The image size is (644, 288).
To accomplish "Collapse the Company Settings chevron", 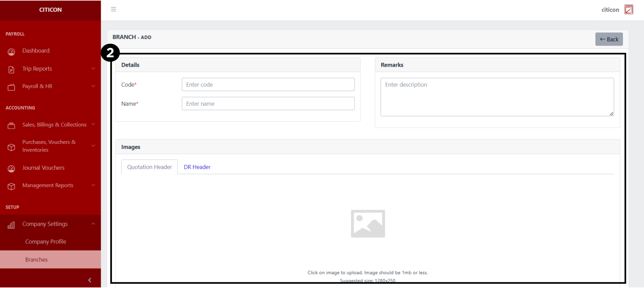I will point(93,224).
